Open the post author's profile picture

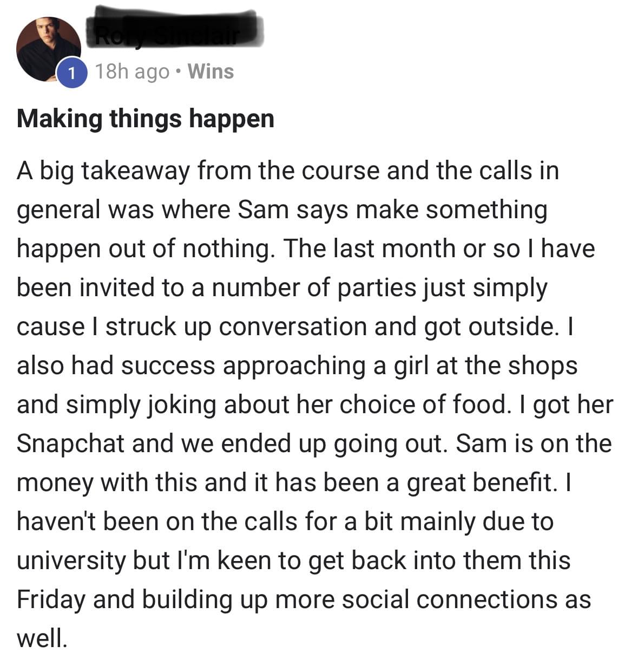click(x=48, y=49)
